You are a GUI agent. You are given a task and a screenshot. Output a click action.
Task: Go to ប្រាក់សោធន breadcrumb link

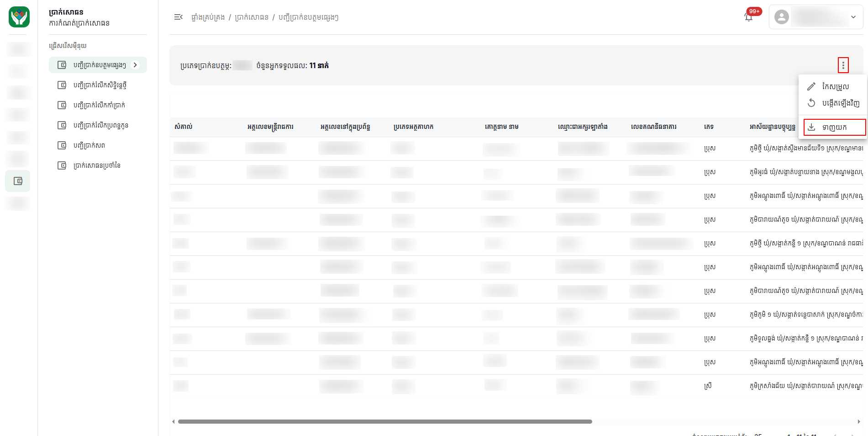(x=252, y=17)
